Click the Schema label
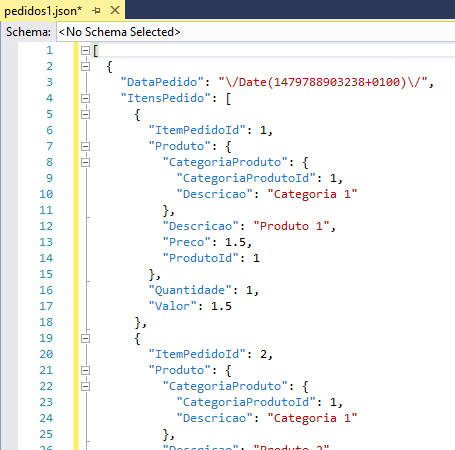The width and height of the screenshot is (455, 450). pos(28,32)
